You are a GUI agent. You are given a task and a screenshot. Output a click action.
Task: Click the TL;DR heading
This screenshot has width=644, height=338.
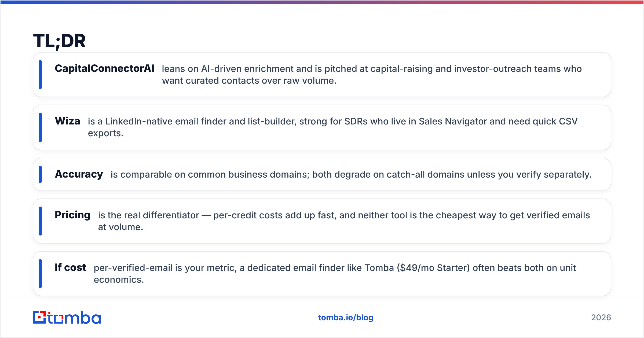click(59, 41)
